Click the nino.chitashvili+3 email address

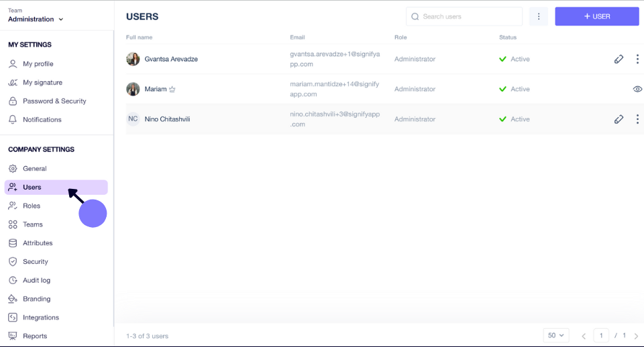tap(335, 119)
